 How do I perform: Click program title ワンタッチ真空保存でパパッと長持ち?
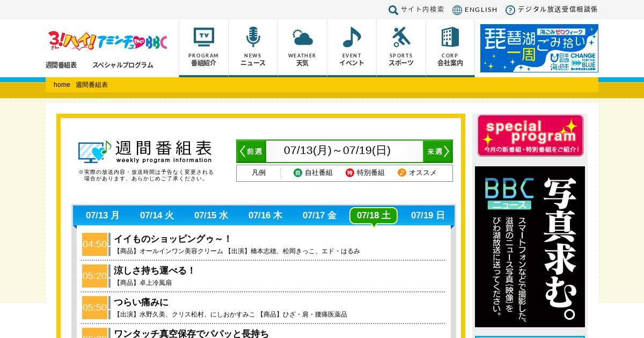(191, 334)
